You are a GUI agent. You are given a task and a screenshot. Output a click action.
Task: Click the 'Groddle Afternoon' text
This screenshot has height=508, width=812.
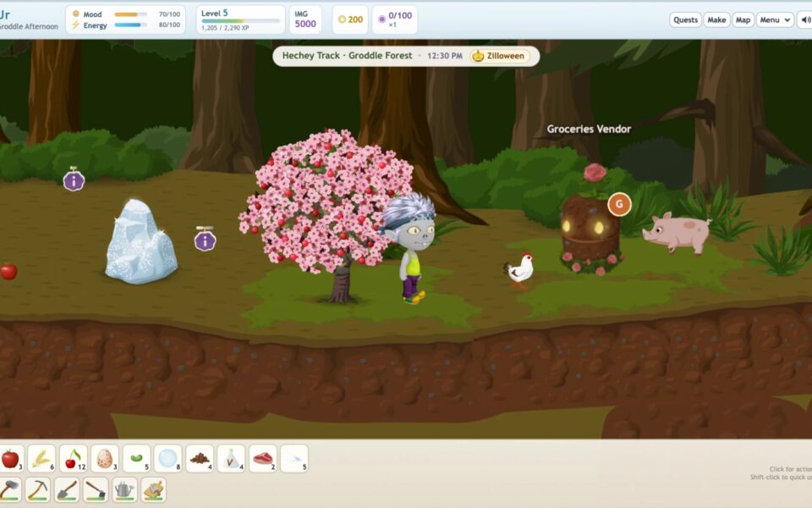tap(29, 26)
